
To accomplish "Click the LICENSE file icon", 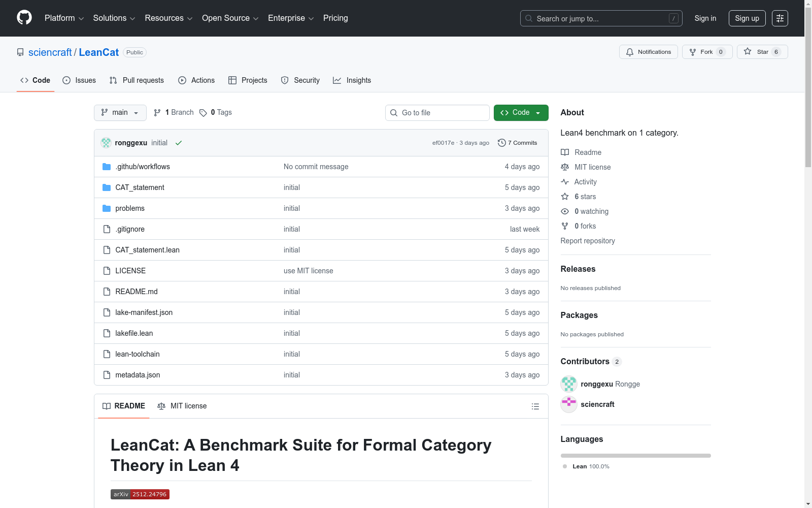I will click(107, 271).
